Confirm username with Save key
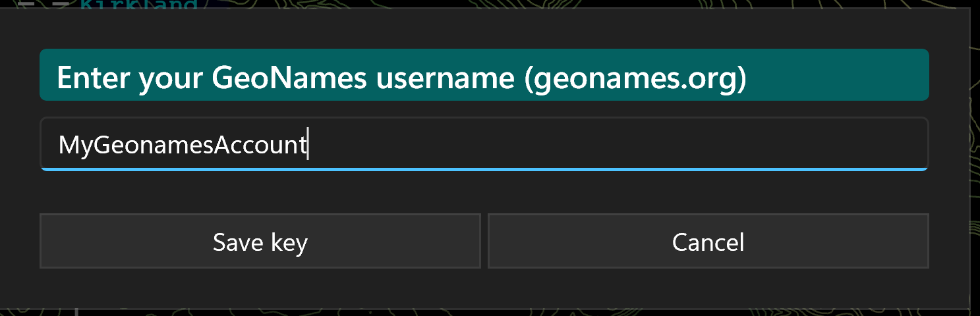Viewport: 980px width, 316px height. click(x=260, y=241)
